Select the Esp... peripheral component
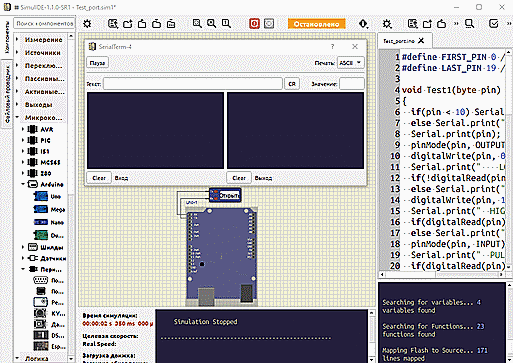This screenshot has width=513, height=363. pos(49,347)
